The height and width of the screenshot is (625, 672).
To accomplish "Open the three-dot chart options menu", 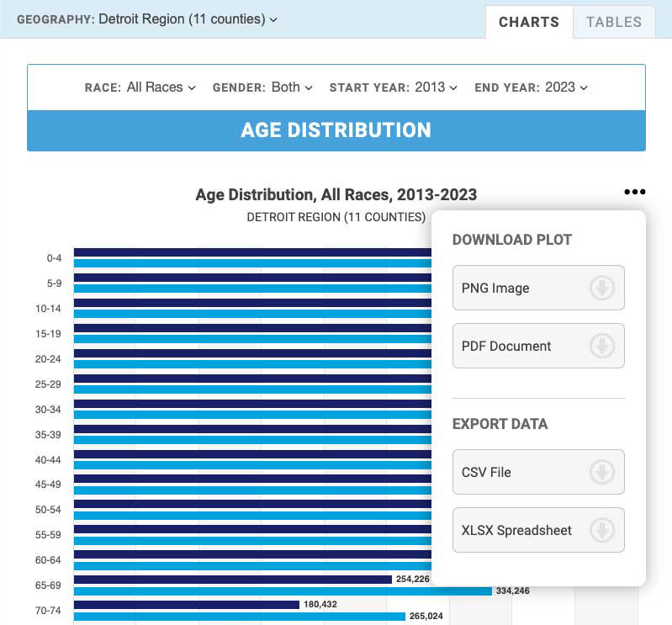I will (635, 192).
